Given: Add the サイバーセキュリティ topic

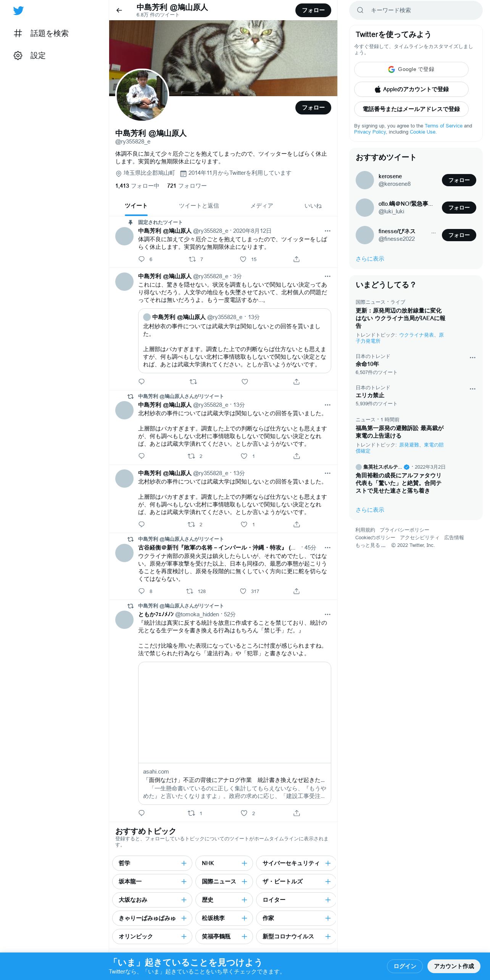Looking at the screenshot, I should coord(328,863).
